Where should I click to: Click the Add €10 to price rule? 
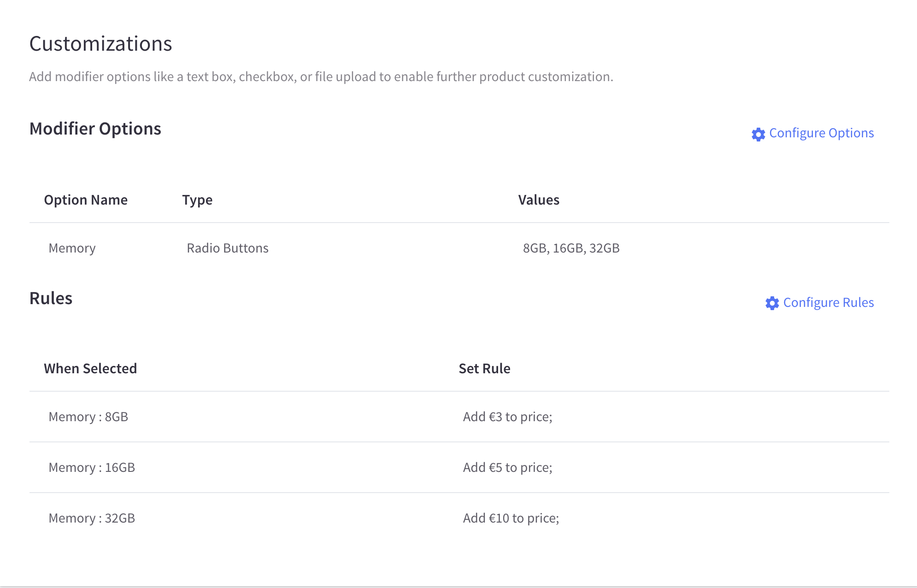click(x=511, y=518)
